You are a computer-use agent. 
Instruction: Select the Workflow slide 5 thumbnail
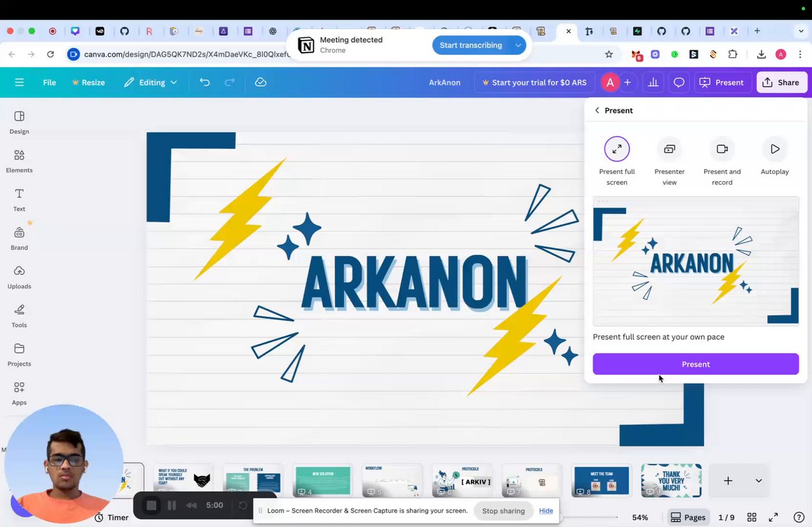pyautogui.click(x=392, y=481)
